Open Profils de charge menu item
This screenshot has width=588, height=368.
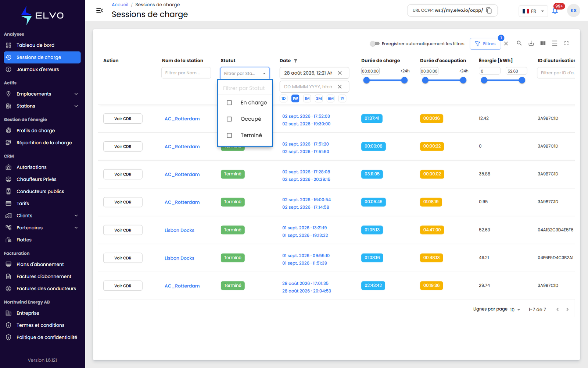click(42, 131)
